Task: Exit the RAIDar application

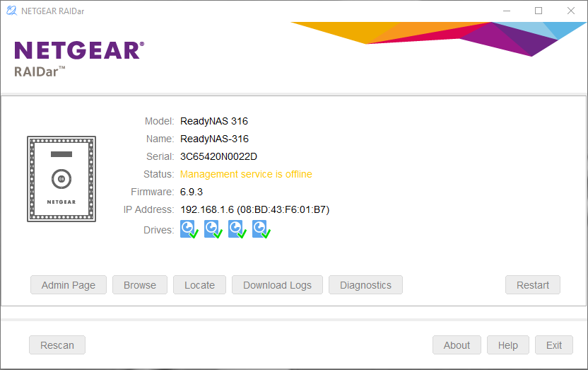Action: (x=554, y=345)
